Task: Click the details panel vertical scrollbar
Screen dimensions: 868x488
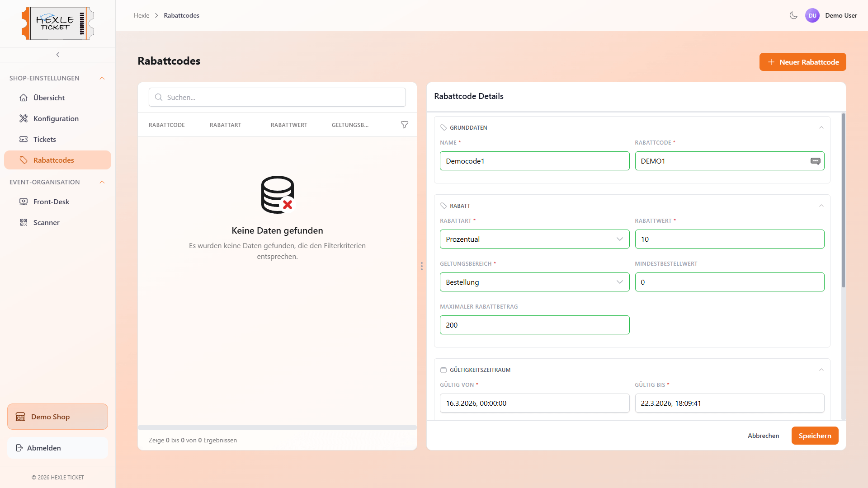Action: tap(843, 201)
